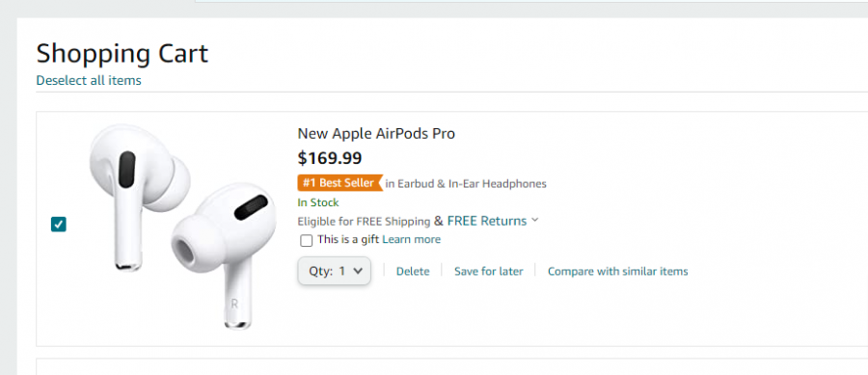Delete the AirPods Pro from cart
Viewport: 868px width, 375px height.
point(413,272)
